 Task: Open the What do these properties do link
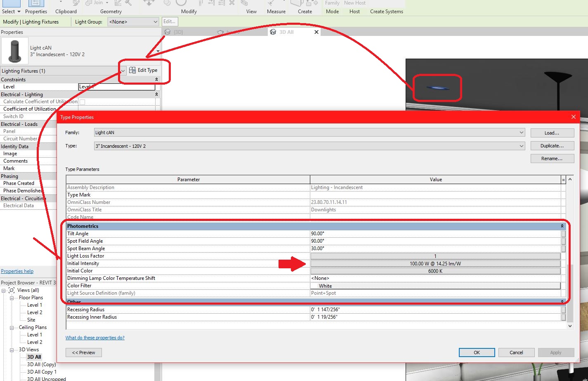(x=95, y=338)
